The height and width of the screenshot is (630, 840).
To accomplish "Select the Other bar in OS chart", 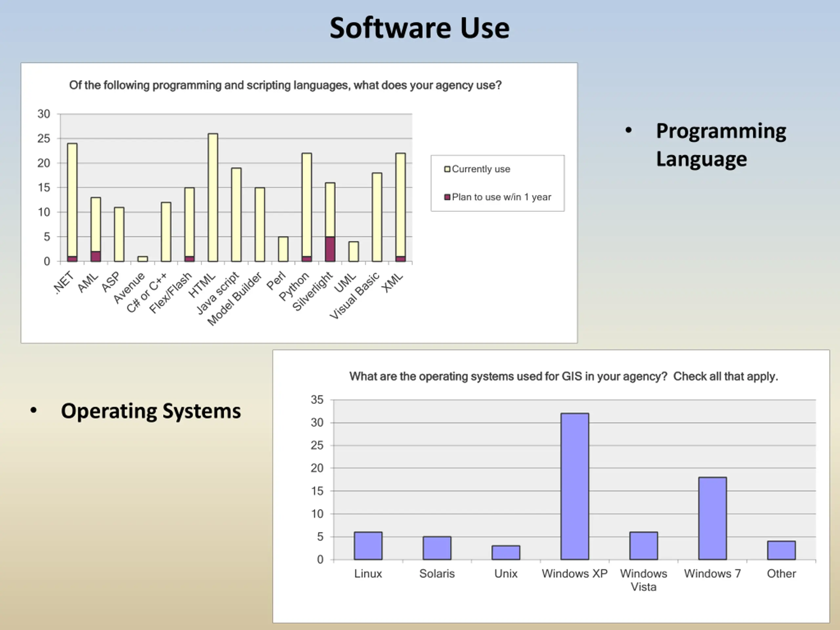I will (782, 550).
